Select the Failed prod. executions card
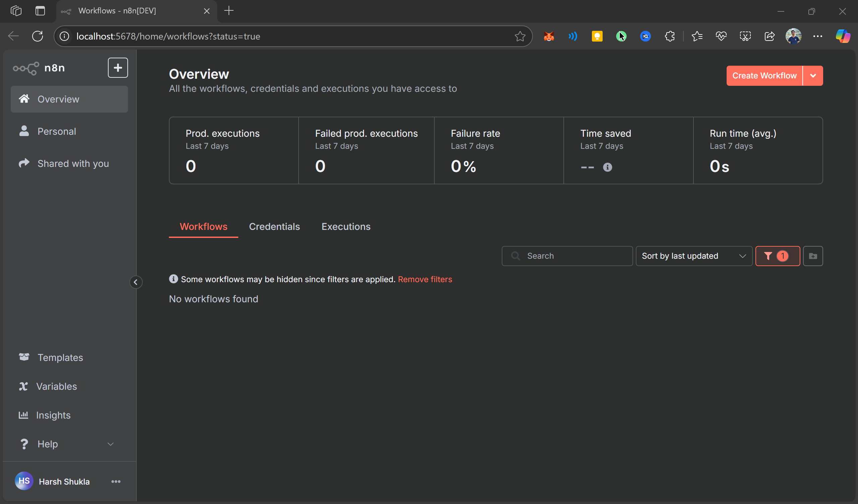858x504 pixels. [366, 150]
